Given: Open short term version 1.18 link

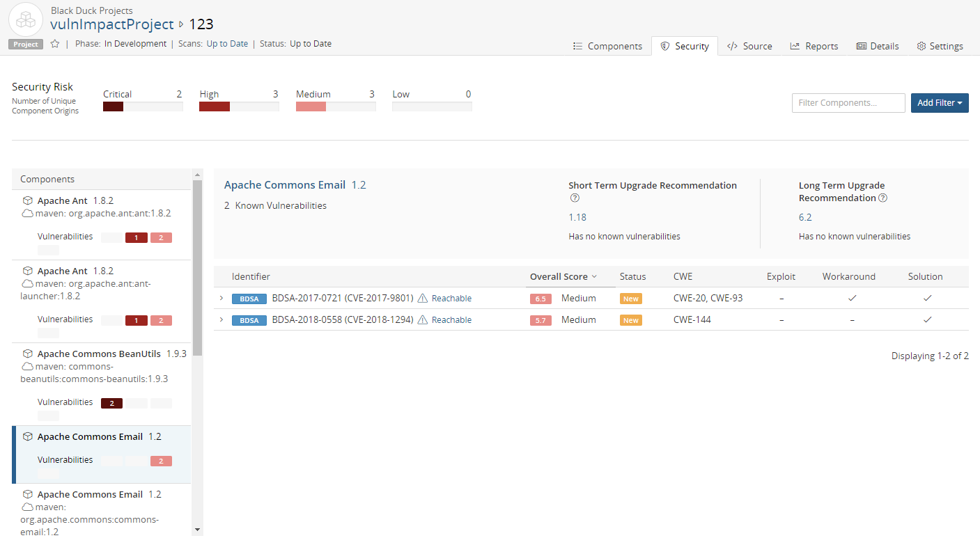Looking at the screenshot, I should (x=577, y=217).
